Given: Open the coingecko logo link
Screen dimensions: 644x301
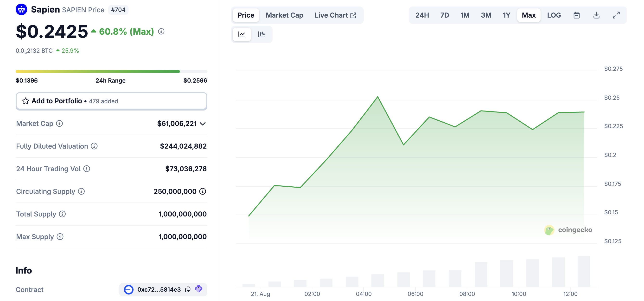Looking at the screenshot, I should (x=567, y=230).
